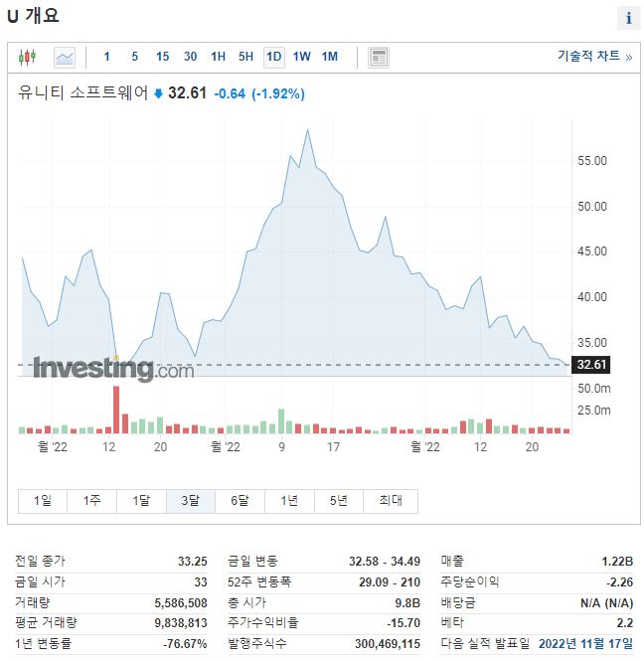
Task: Click the news overlay icon in chart toolbar
Action: pyautogui.click(x=378, y=58)
